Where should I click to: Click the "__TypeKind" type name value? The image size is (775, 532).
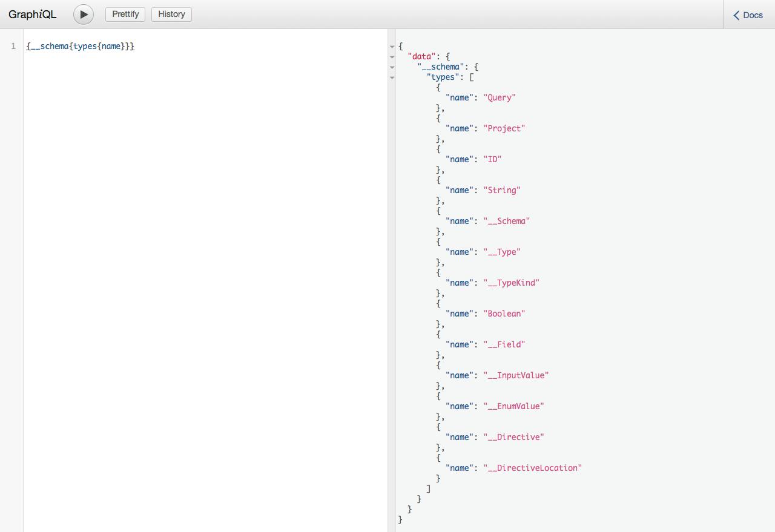[512, 283]
